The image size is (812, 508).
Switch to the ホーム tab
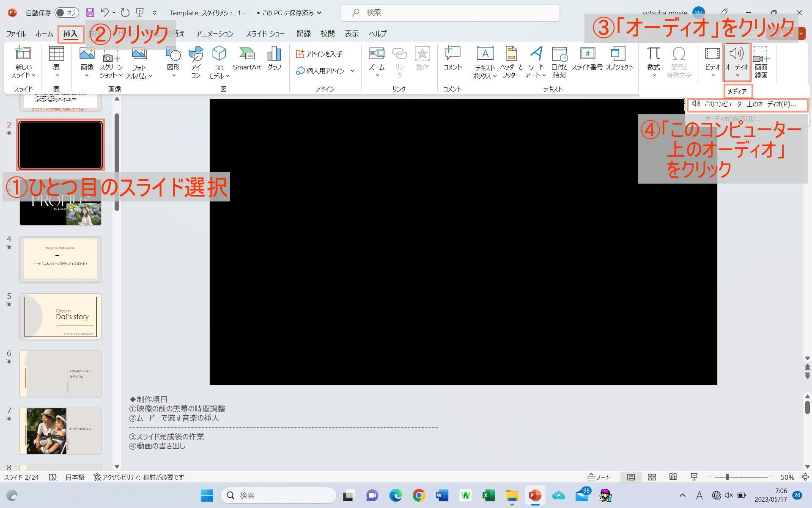tap(44, 33)
